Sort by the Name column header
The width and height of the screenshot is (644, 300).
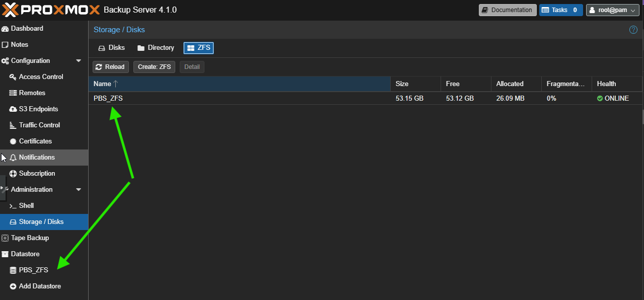coord(239,84)
